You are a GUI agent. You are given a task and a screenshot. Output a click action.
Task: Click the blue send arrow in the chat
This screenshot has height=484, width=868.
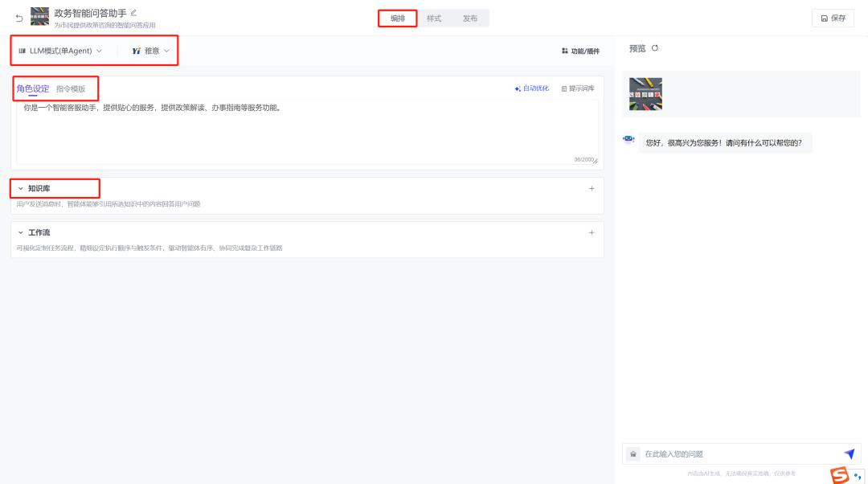tap(850, 454)
